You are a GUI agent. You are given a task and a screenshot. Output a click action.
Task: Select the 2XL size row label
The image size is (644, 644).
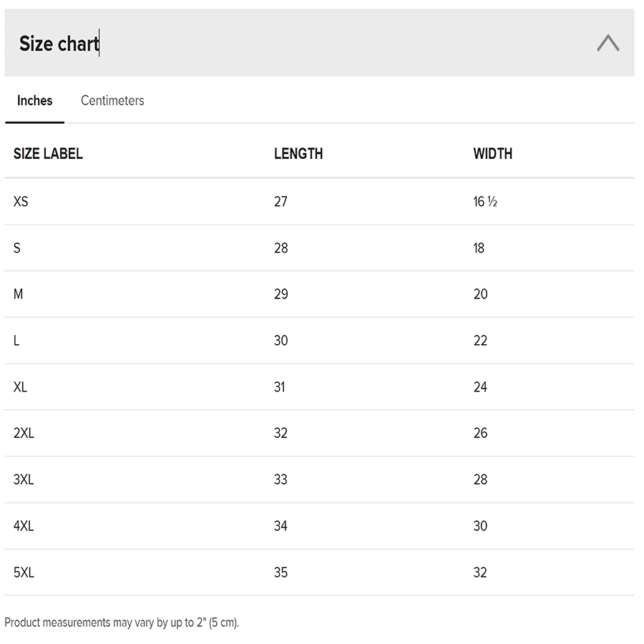point(24,433)
